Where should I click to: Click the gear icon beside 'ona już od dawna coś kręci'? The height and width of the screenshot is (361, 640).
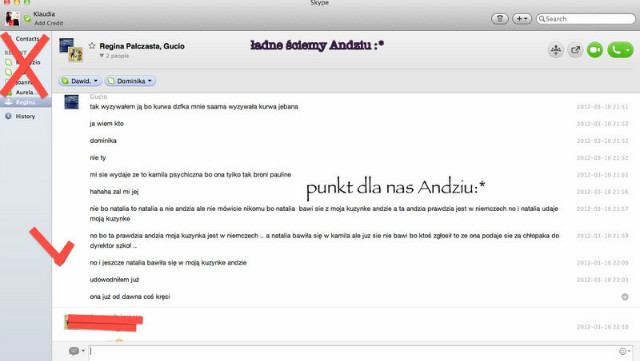click(x=624, y=297)
